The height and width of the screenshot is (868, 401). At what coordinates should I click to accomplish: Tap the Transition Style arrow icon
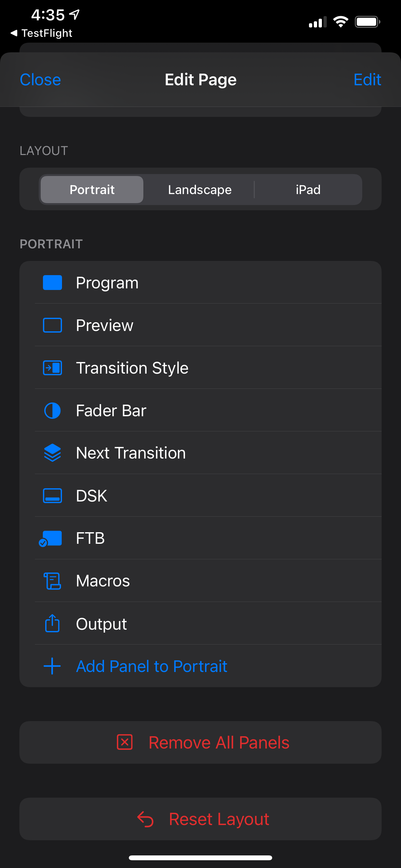[52, 367]
